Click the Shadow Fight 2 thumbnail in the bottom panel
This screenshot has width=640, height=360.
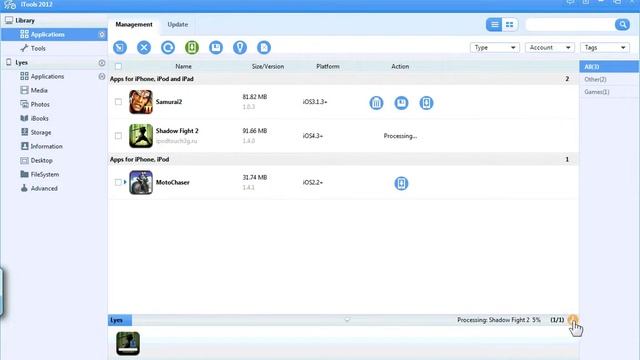coord(128,343)
